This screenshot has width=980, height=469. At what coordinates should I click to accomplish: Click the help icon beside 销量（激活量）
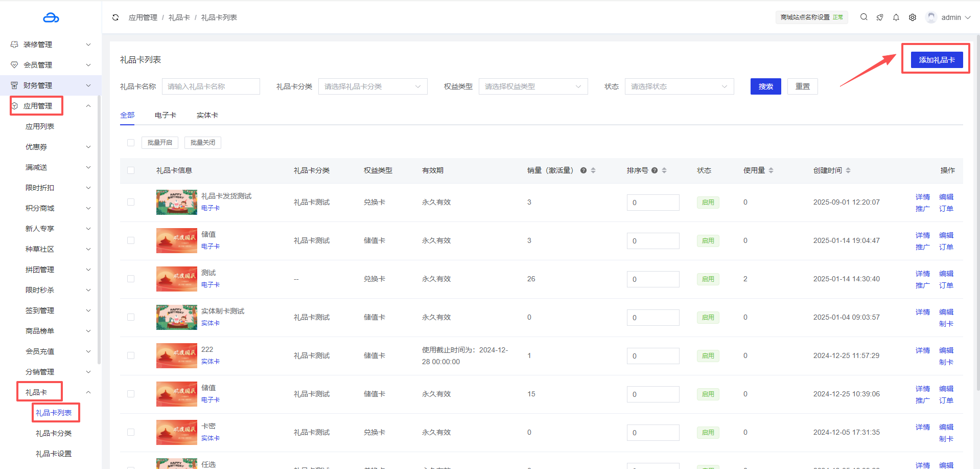tap(583, 170)
